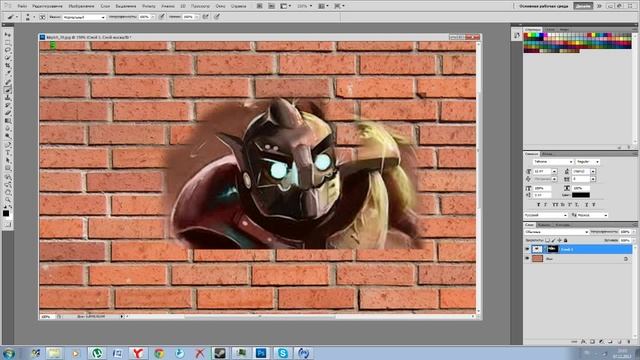Toggle faux bold in Character panel
Viewport: 640px width, 360px height.
(538, 204)
